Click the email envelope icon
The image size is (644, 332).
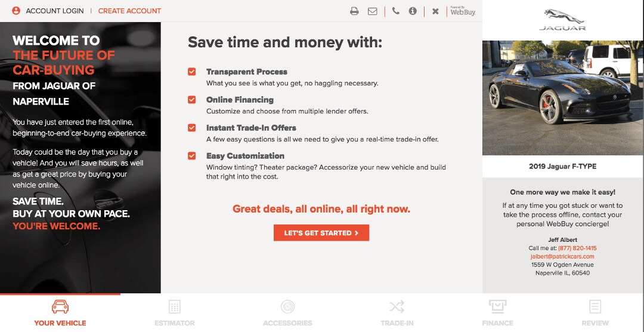click(x=373, y=11)
